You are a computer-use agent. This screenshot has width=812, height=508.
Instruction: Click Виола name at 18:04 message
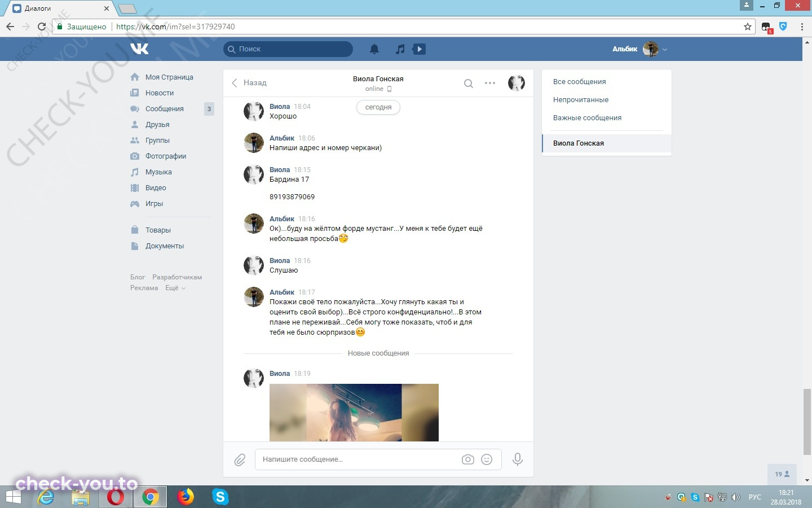280,107
